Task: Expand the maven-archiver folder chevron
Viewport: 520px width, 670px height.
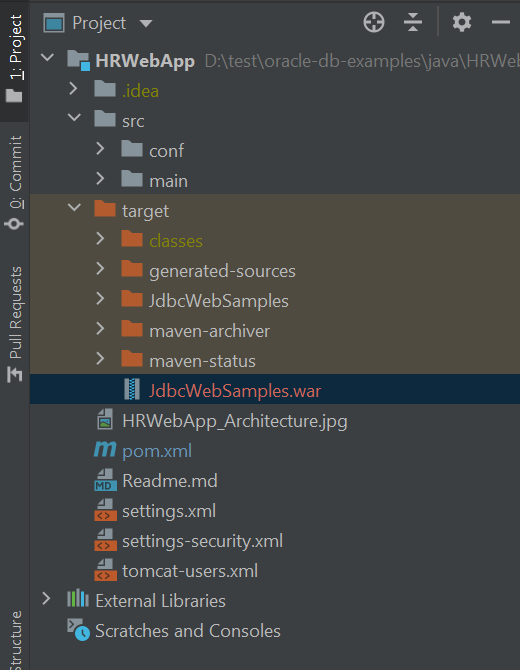Action: click(x=100, y=329)
